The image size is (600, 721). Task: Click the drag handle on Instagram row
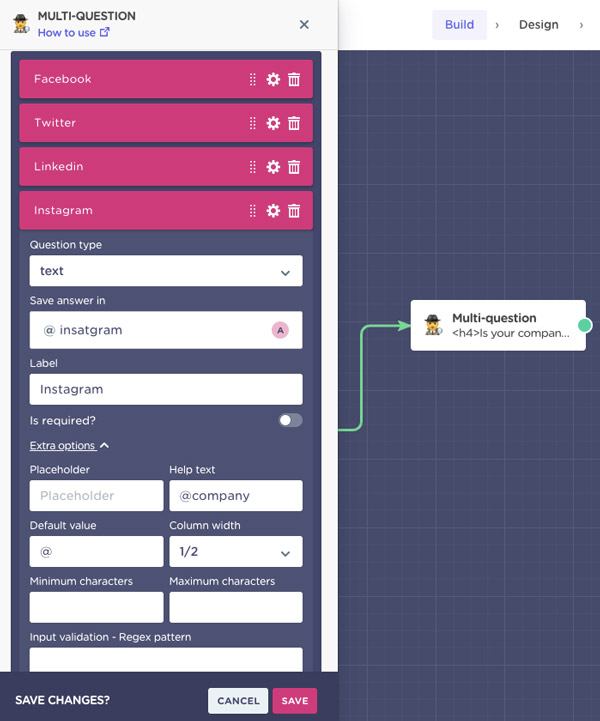252,211
